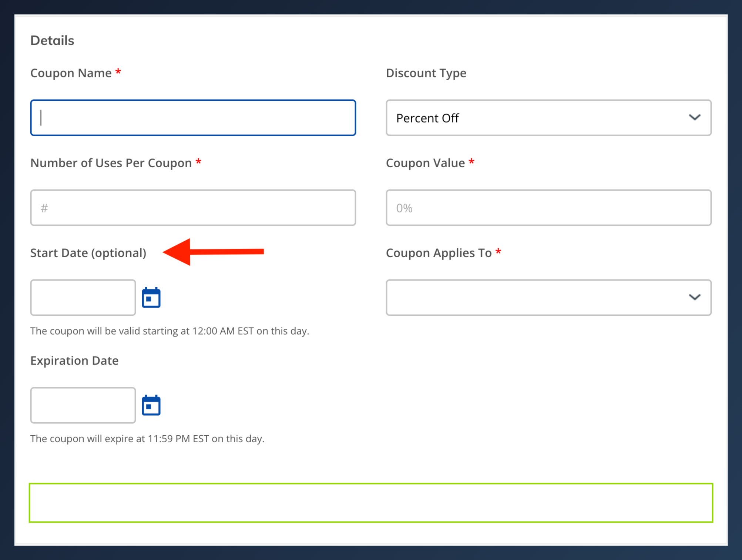
Task: Click the Start Date text box
Action: point(83,298)
